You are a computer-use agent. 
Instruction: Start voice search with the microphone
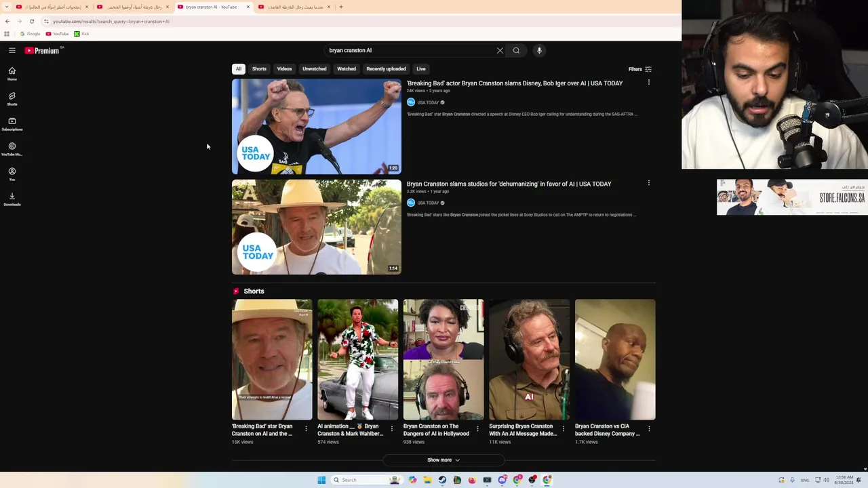tap(539, 50)
